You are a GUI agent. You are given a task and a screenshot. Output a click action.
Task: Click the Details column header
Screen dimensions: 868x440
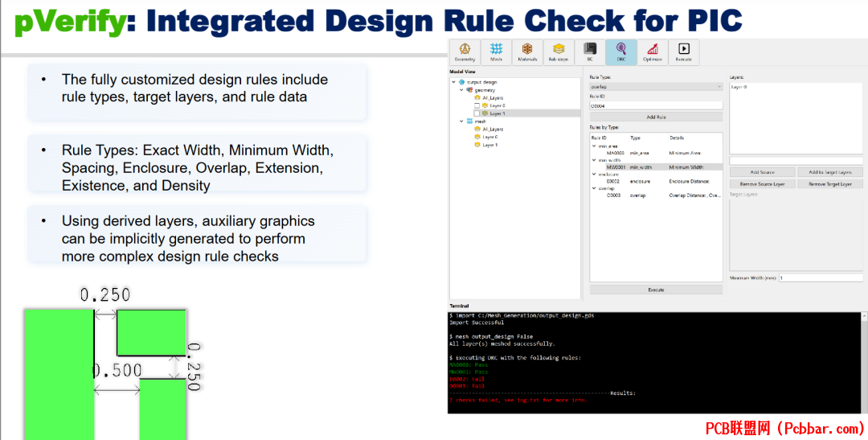677,138
